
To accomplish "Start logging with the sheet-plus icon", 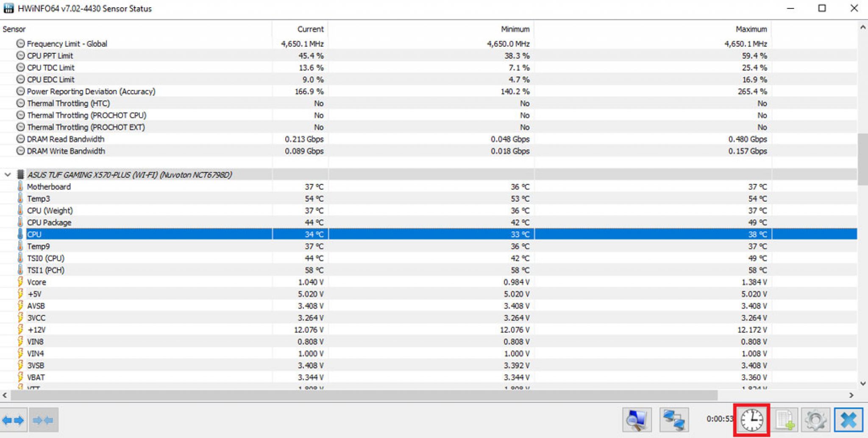I will pyautogui.click(x=785, y=420).
